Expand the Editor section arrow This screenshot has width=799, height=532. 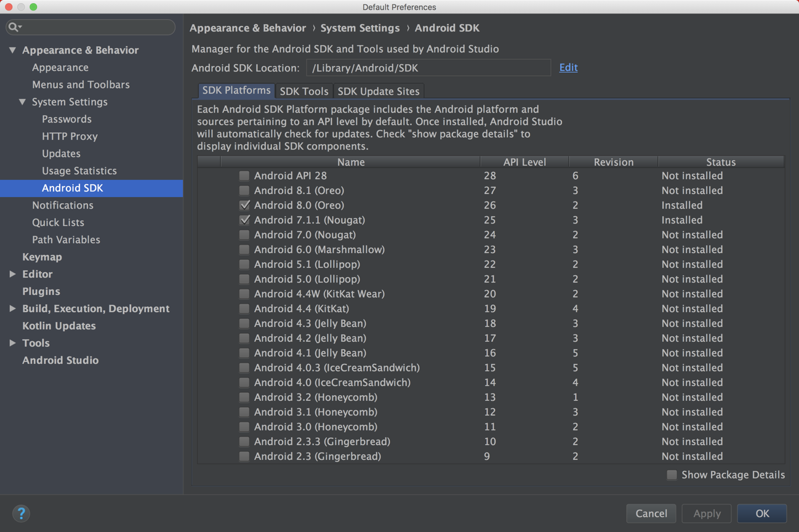tap(12, 274)
